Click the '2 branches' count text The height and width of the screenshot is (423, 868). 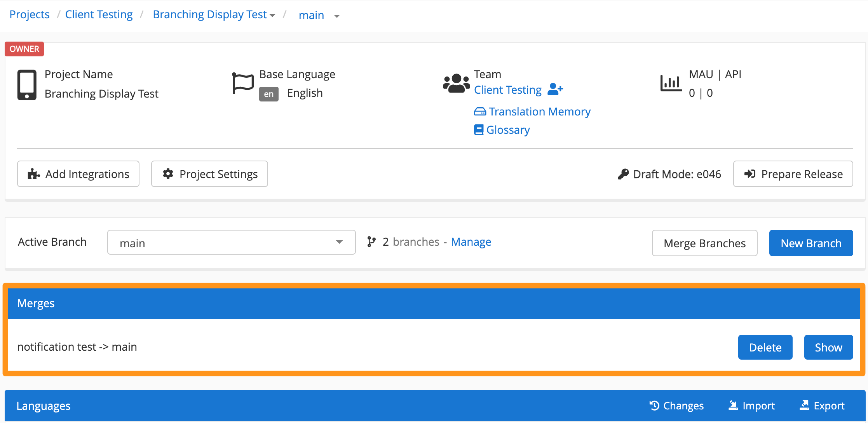tap(411, 242)
